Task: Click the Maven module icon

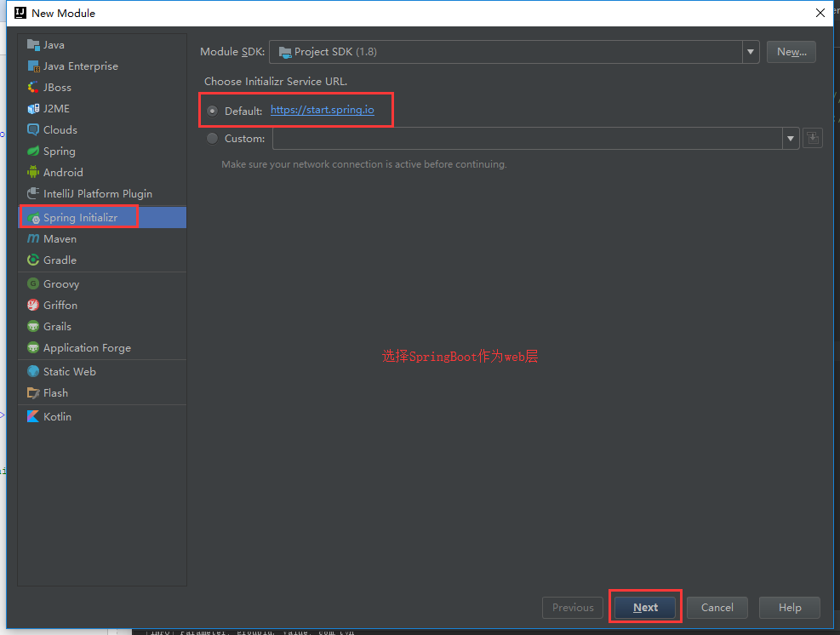Action: pyautogui.click(x=33, y=238)
